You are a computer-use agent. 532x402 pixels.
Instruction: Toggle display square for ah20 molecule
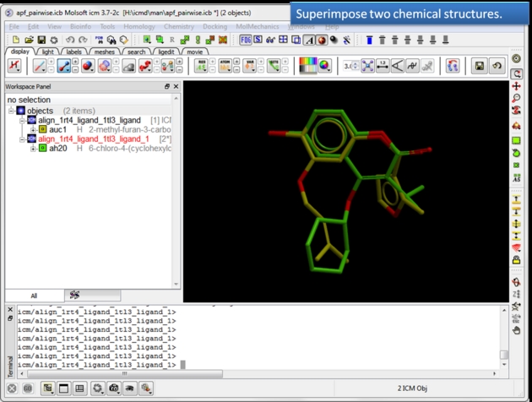(x=42, y=148)
